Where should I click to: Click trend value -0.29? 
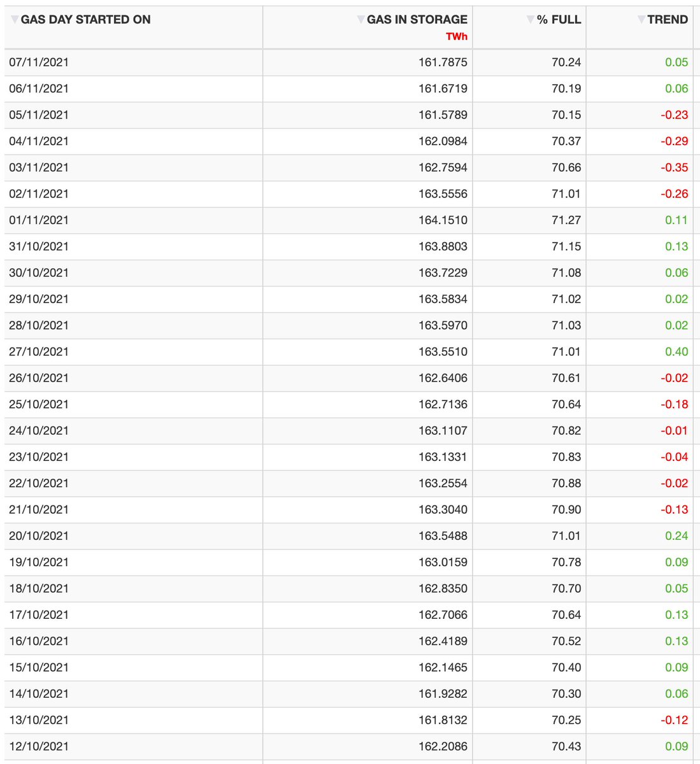[x=675, y=141]
